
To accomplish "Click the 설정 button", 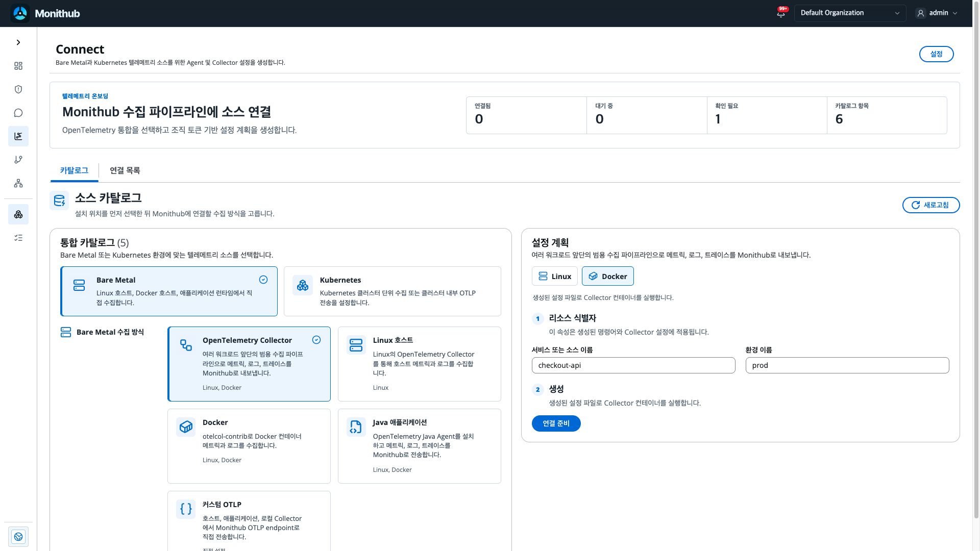I will [936, 54].
